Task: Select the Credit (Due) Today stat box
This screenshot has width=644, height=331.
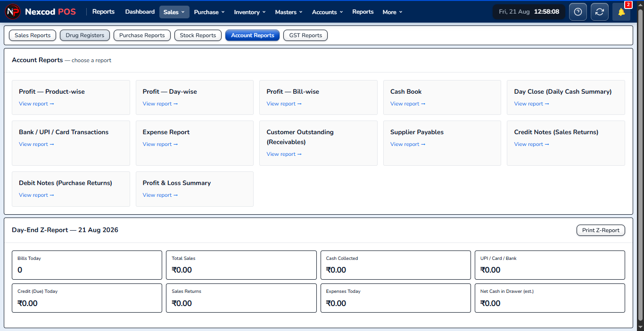Action: 87,298
